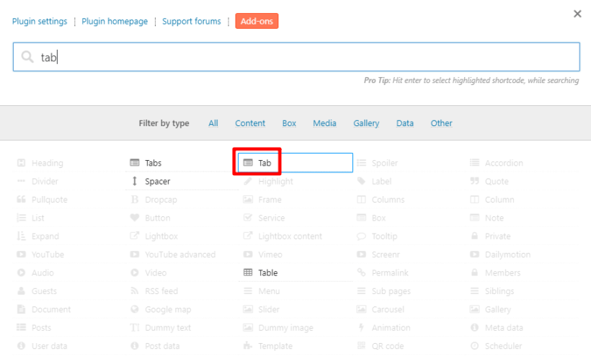The height and width of the screenshot is (364, 591).
Task: Choose the highlighted Tab shortcode icon
Action: [x=249, y=163]
